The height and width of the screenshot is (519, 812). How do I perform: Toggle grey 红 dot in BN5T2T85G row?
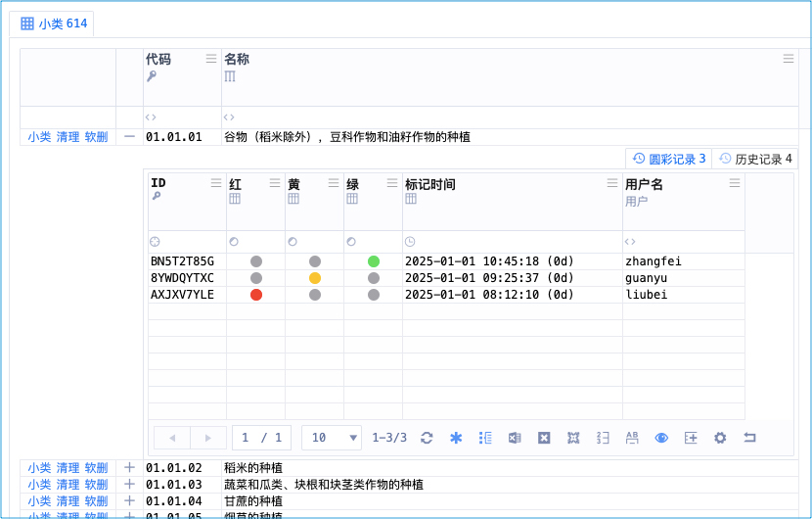tap(256, 261)
